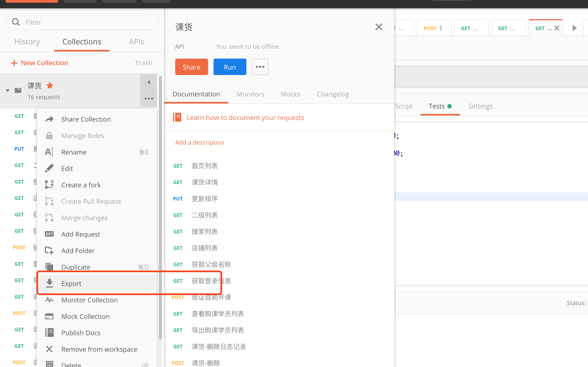Click Add a description link
Image resolution: width=588 pixels, height=367 pixels.
tap(200, 142)
